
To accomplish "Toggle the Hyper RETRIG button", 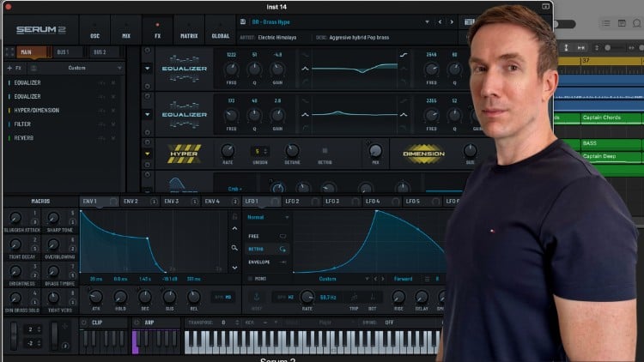I will pyautogui.click(x=325, y=151).
